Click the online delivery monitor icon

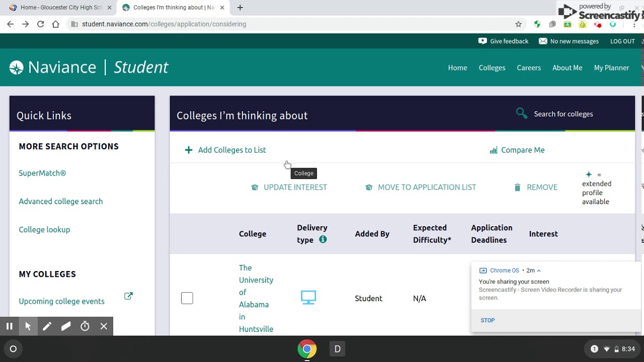click(x=308, y=298)
